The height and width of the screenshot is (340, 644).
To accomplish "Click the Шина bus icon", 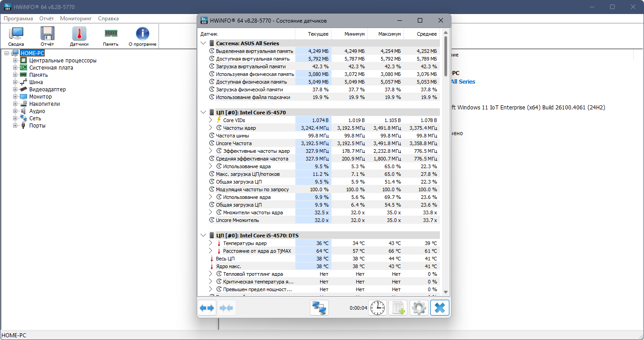I will pyautogui.click(x=23, y=82).
